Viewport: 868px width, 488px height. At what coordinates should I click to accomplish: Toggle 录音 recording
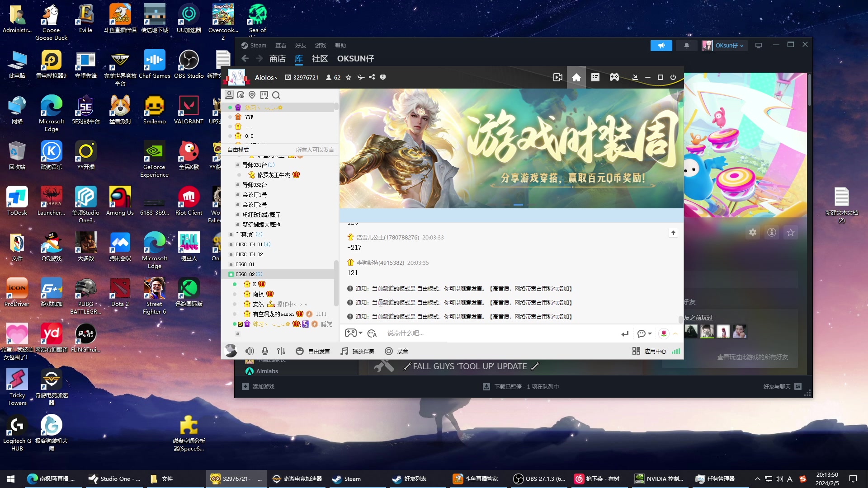pos(396,351)
